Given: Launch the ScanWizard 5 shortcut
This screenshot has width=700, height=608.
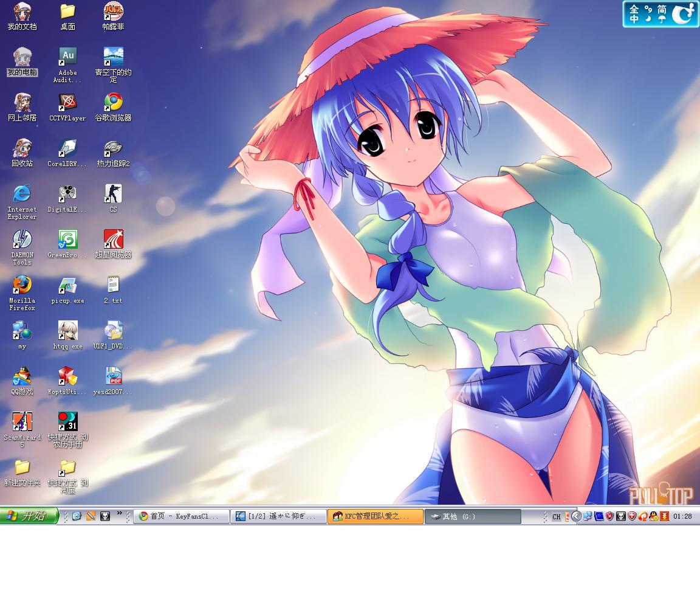Looking at the screenshot, I should pos(22,430).
